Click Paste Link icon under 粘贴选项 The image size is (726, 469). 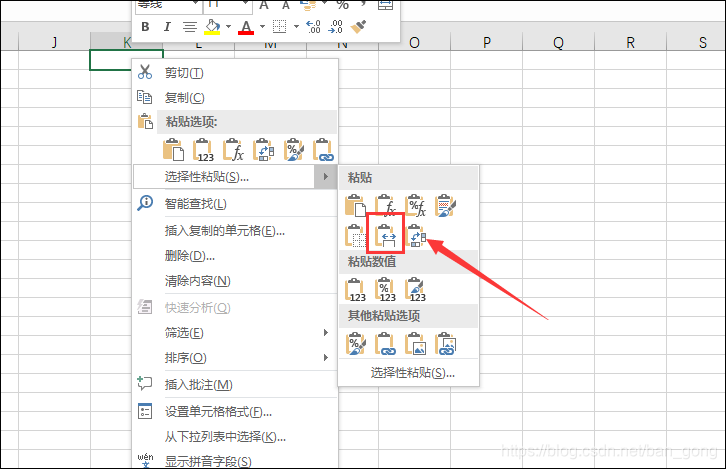(323, 150)
